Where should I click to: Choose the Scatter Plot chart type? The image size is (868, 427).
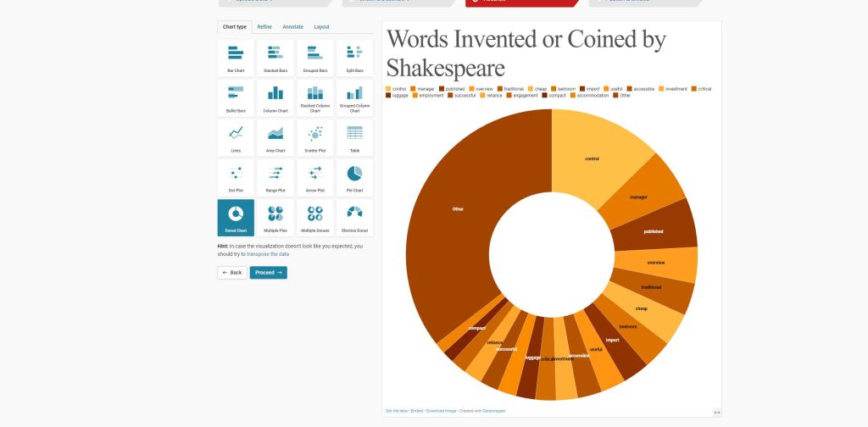314,137
